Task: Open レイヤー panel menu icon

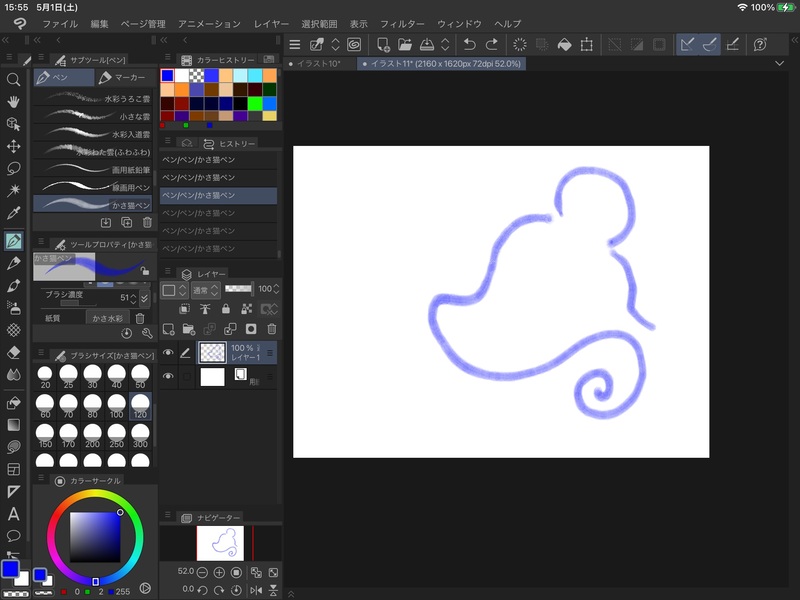Action: 167,271
